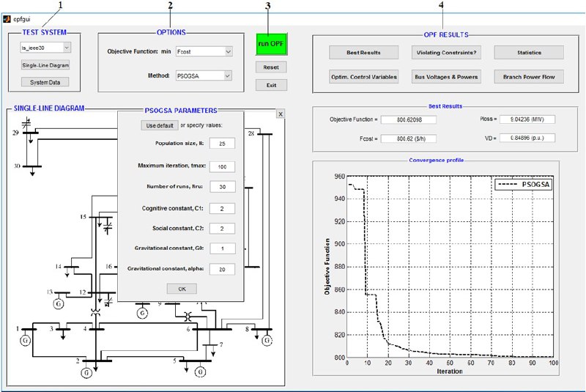Click the capacitor symbol at bus 29

coord(26,122)
